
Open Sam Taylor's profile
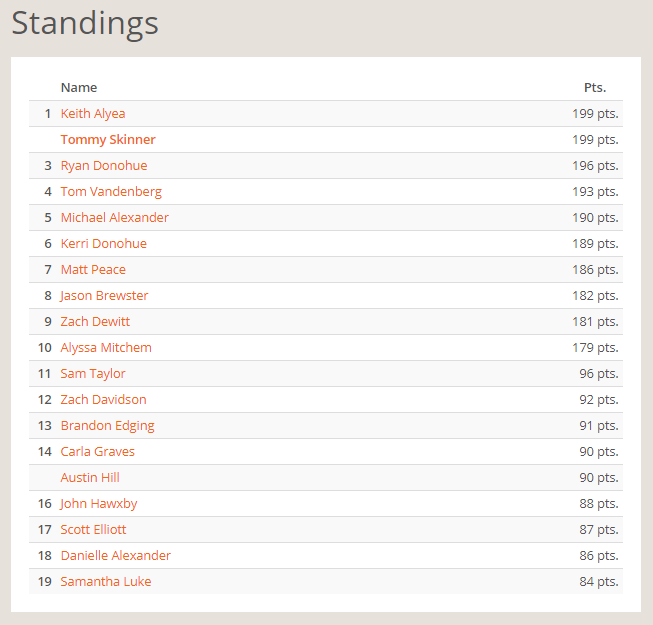pyautogui.click(x=93, y=374)
